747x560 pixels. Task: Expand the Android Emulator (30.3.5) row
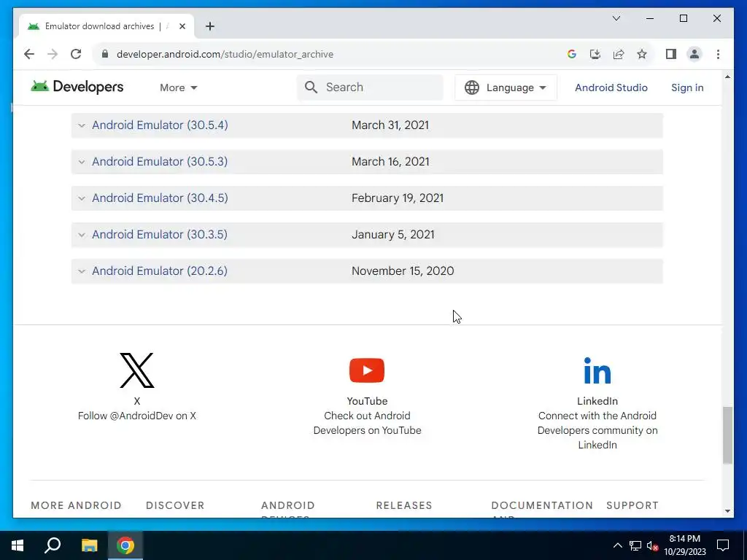click(82, 235)
